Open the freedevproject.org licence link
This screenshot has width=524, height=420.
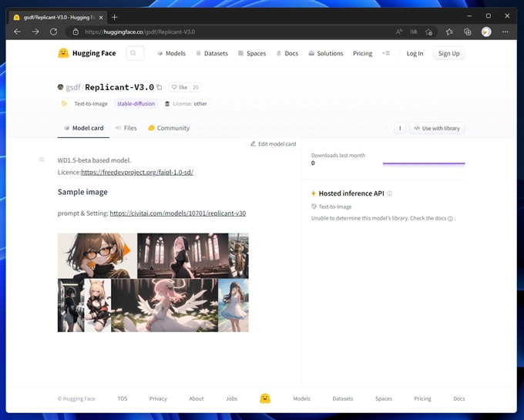[137, 172]
